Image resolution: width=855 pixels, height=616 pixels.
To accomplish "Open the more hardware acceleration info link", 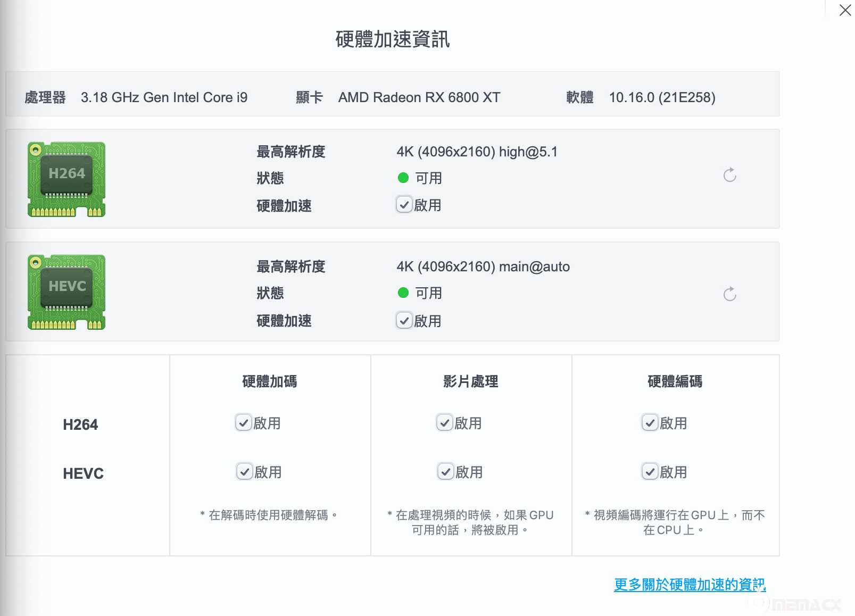I will tap(690, 585).
